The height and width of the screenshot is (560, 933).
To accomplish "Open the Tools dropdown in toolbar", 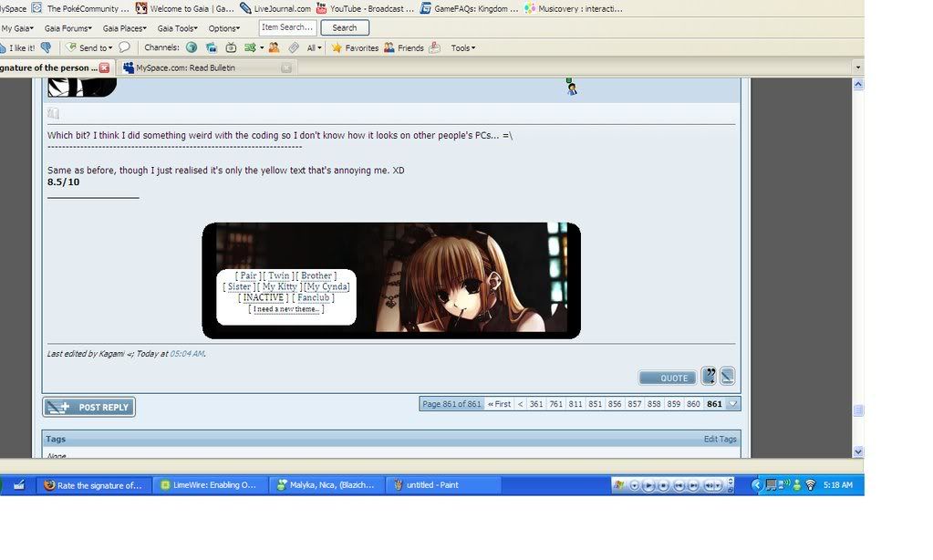I will [x=463, y=47].
